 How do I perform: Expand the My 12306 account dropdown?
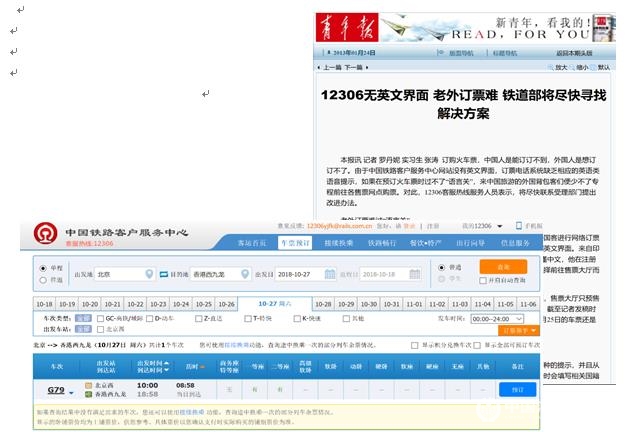pos(500,226)
